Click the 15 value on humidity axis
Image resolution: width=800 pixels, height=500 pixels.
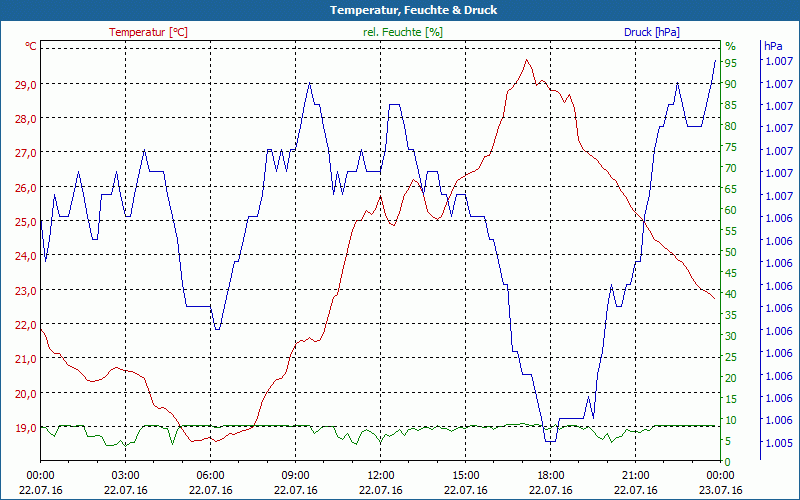(x=731, y=399)
